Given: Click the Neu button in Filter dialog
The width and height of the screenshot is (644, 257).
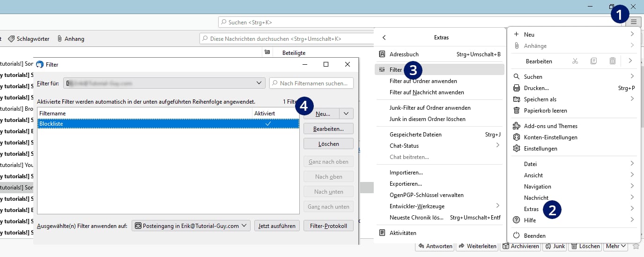Looking at the screenshot, I should (x=322, y=113).
